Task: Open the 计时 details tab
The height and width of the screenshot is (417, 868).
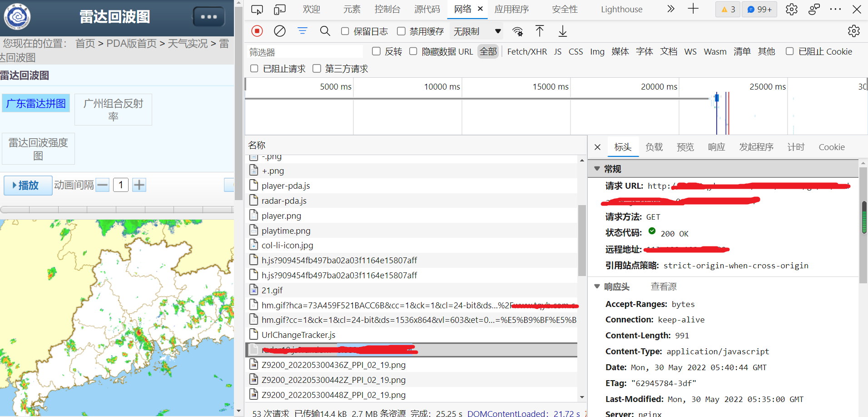Action: tap(796, 147)
